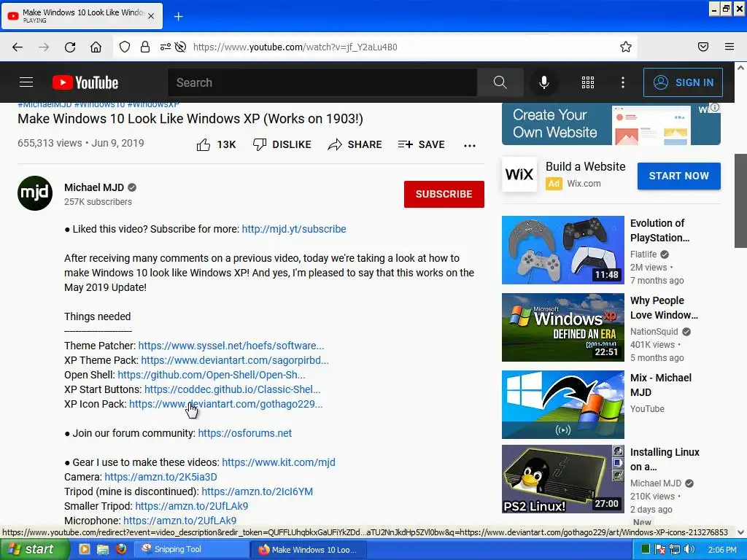Click the SIGN IN button
Viewport: 747px width, 560px height.
pyautogui.click(x=683, y=82)
